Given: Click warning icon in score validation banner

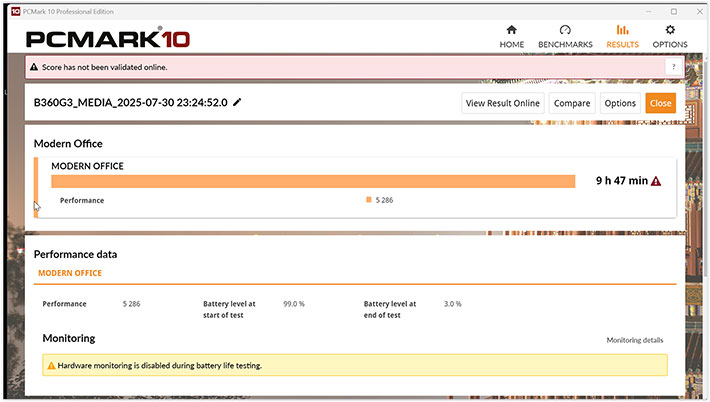Looking at the screenshot, I should (36, 68).
